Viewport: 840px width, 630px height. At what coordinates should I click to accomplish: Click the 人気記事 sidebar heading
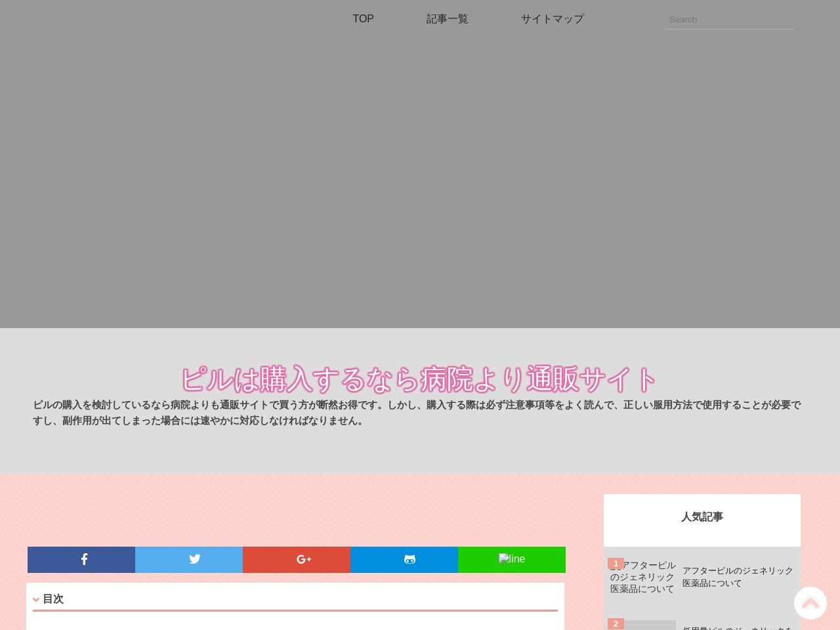tap(702, 517)
